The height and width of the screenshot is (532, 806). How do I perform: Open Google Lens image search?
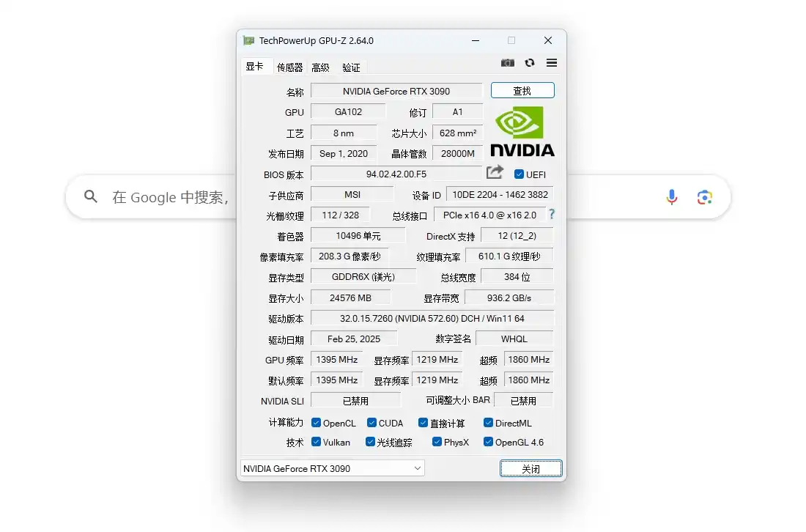(704, 197)
